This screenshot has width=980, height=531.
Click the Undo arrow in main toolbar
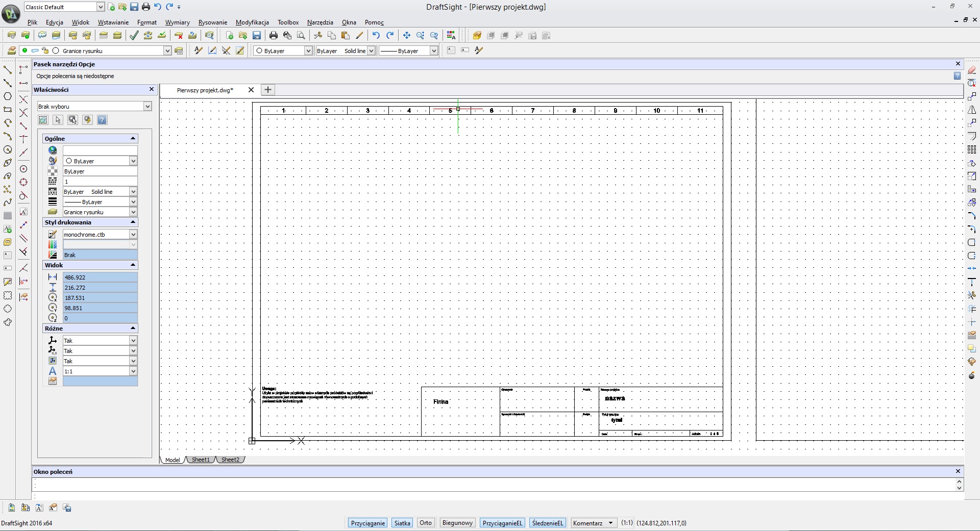[x=376, y=35]
